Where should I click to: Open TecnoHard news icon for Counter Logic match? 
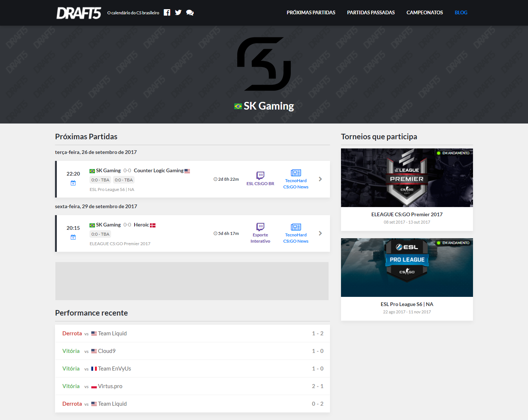pyautogui.click(x=296, y=173)
